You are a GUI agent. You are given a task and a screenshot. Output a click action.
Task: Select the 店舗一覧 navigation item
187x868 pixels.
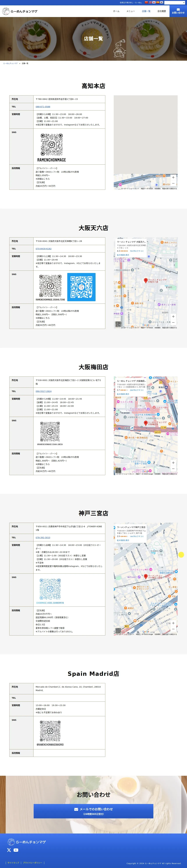[146, 11]
